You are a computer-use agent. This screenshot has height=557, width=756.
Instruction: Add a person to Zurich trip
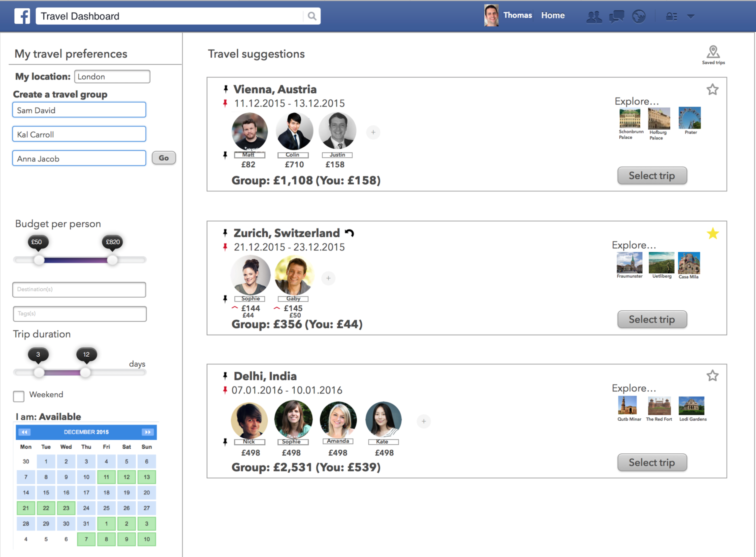click(x=328, y=278)
